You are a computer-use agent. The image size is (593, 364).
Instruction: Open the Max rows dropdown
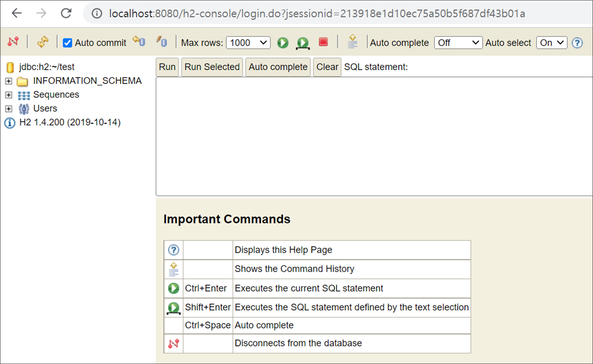coord(248,43)
